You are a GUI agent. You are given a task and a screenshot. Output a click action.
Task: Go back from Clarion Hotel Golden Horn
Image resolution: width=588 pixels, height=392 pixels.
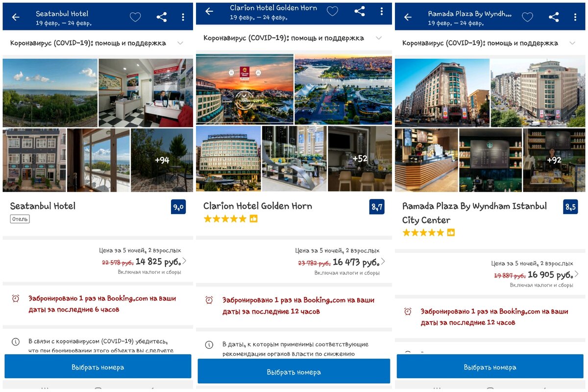tap(209, 11)
